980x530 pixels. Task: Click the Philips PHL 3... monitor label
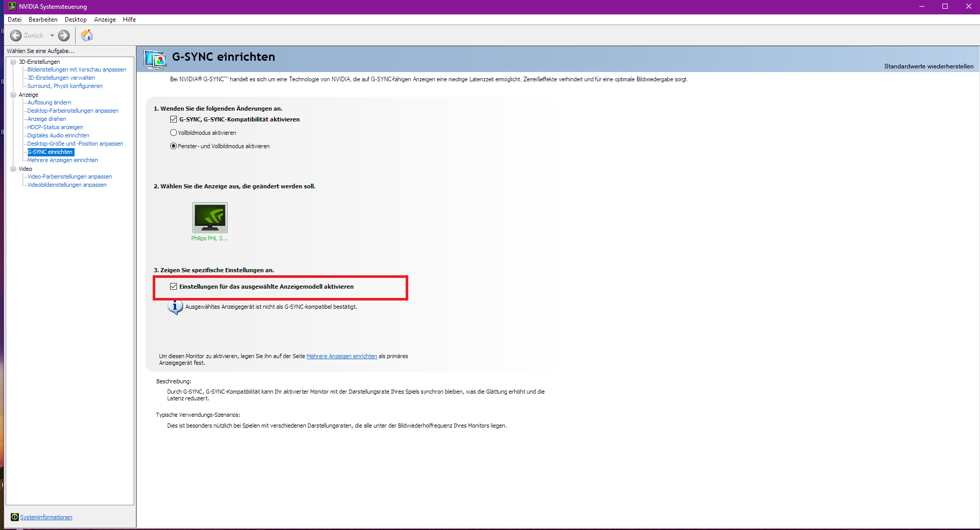coord(209,238)
